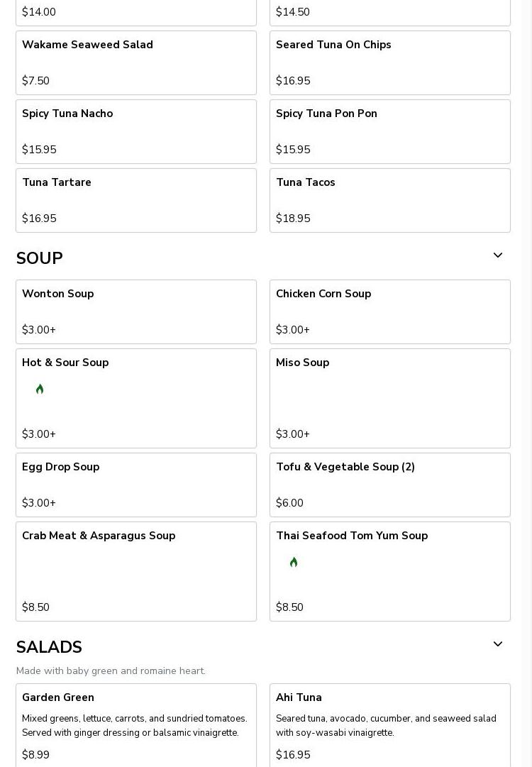Choose the Spicy Tuna Nacho item

136,131
